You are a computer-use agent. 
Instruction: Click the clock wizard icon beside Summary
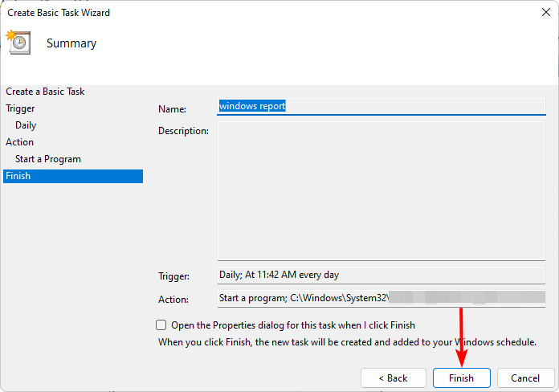tap(18, 43)
